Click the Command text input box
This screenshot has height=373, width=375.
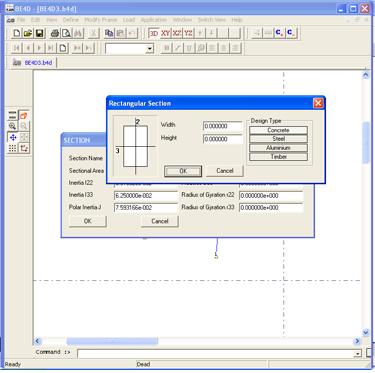[x=216, y=353]
